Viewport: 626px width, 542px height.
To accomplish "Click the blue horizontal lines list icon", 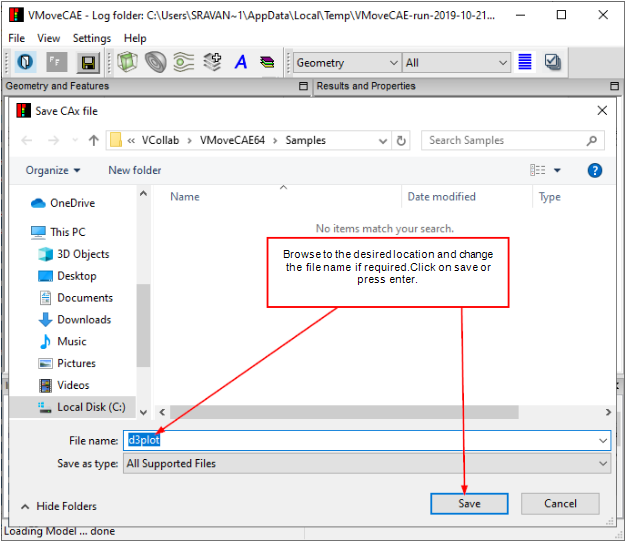I will click(x=525, y=62).
